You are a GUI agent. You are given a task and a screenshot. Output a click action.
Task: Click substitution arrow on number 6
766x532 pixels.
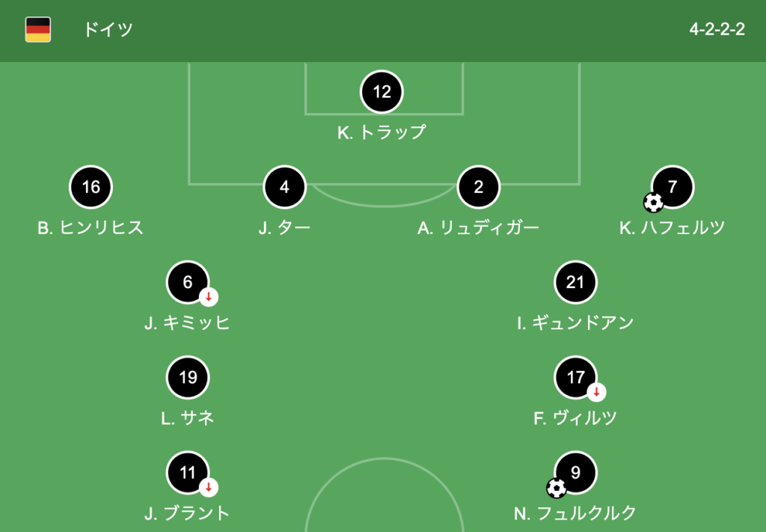pyautogui.click(x=209, y=297)
